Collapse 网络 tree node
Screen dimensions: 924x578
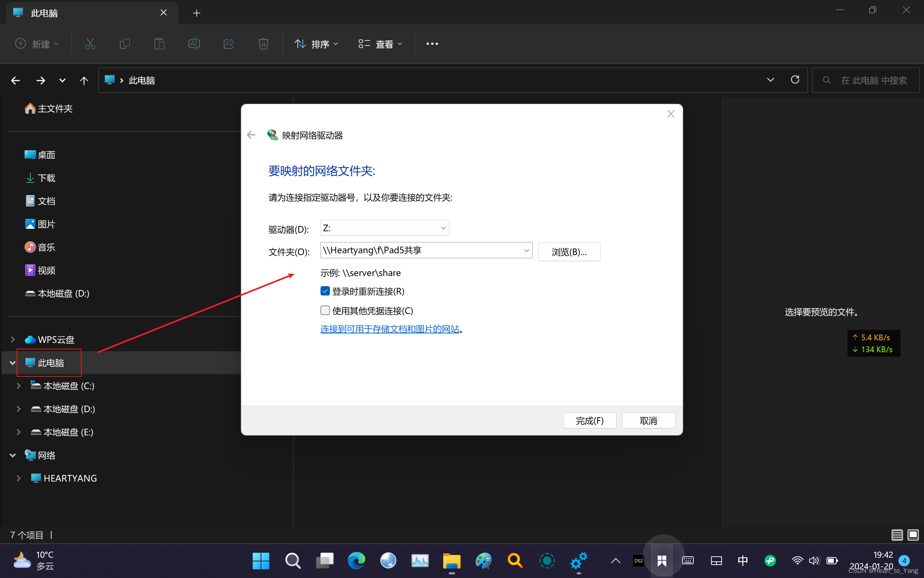[x=13, y=455]
